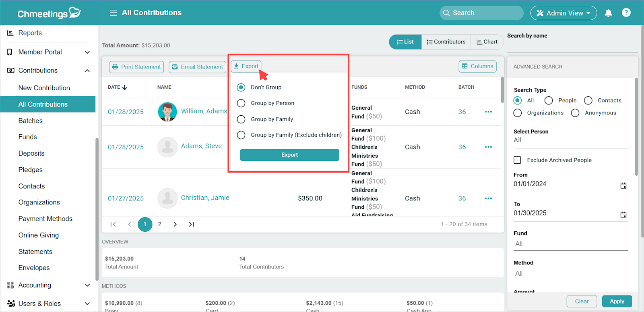Click the Users & Roles sidebar icon
Screen dimensions: 644x312
point(11,304)
